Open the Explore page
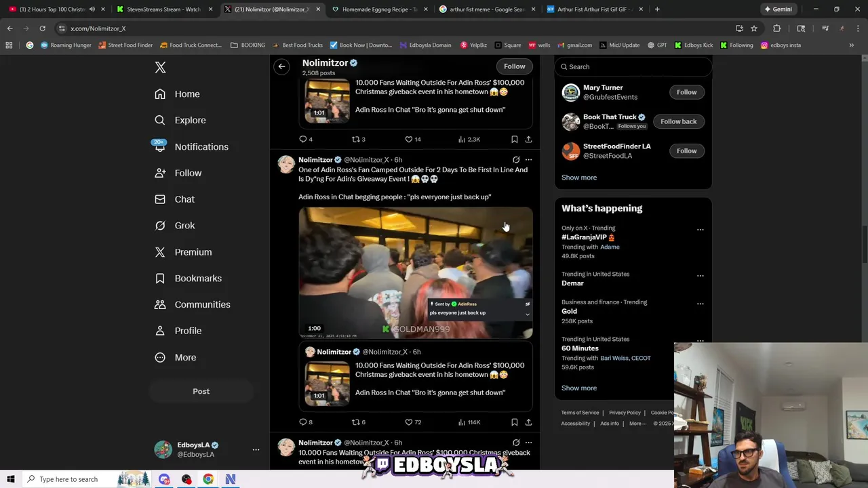Screen dimensions: 868x488 coord(180,120)
